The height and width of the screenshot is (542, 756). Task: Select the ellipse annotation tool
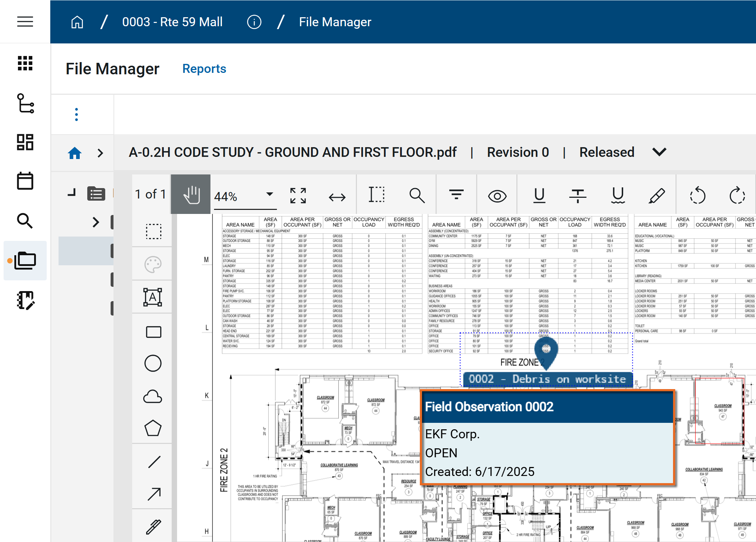point(153,363)
